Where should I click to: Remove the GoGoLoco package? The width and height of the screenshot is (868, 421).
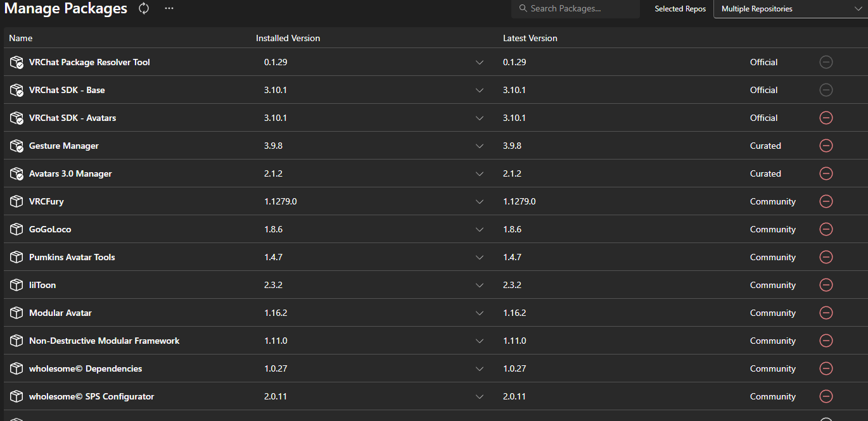tap(826, 229)
